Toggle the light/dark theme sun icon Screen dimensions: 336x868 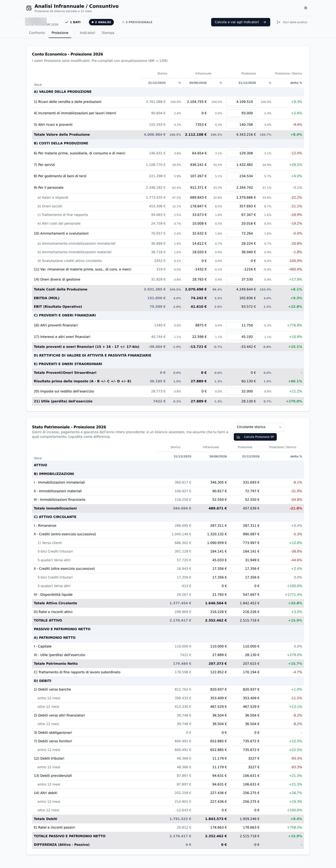coord(306,8)
